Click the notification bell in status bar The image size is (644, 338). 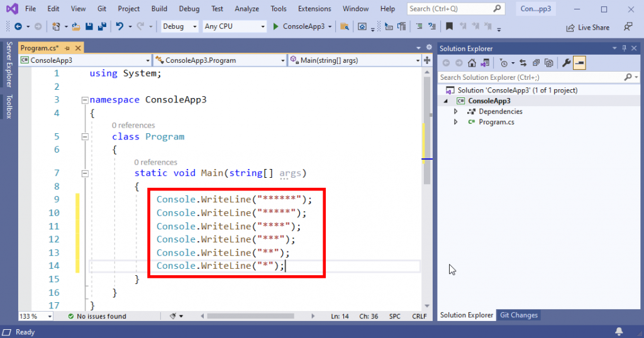click(619, 332)
